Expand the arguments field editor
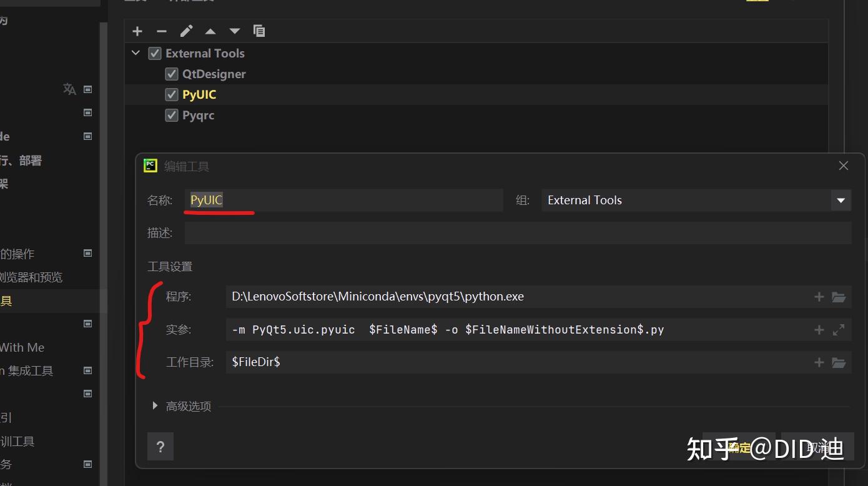 [x=839, y=330]
